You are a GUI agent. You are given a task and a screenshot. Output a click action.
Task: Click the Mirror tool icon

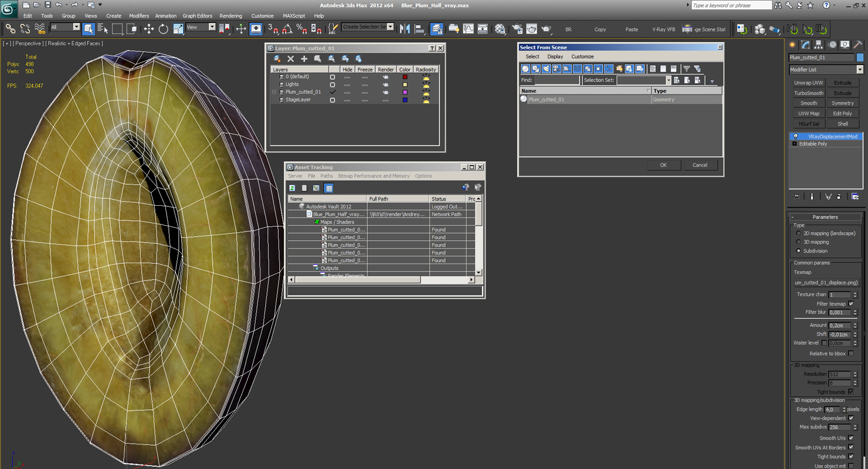click(405, 28)
